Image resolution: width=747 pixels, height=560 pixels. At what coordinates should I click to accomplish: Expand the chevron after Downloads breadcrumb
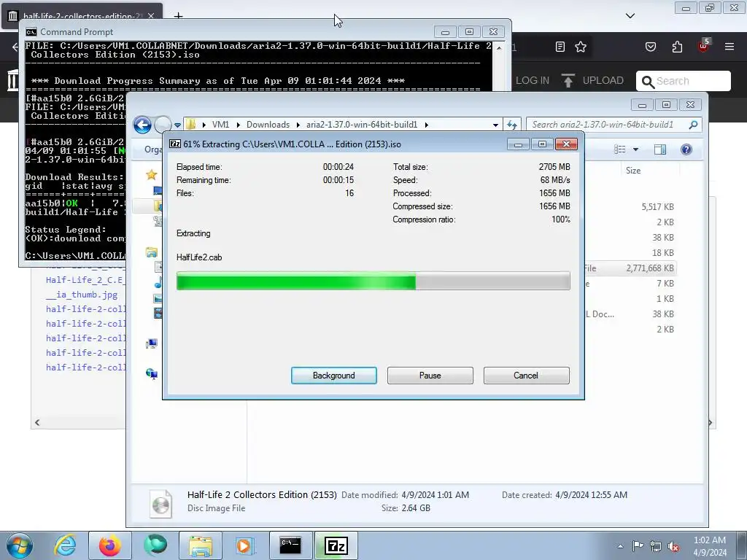click(x=298, y=125)
